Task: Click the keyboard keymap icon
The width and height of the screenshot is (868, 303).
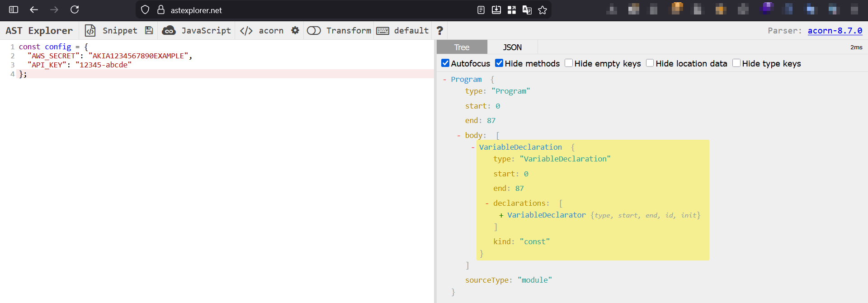Action: tap(382, 31)
